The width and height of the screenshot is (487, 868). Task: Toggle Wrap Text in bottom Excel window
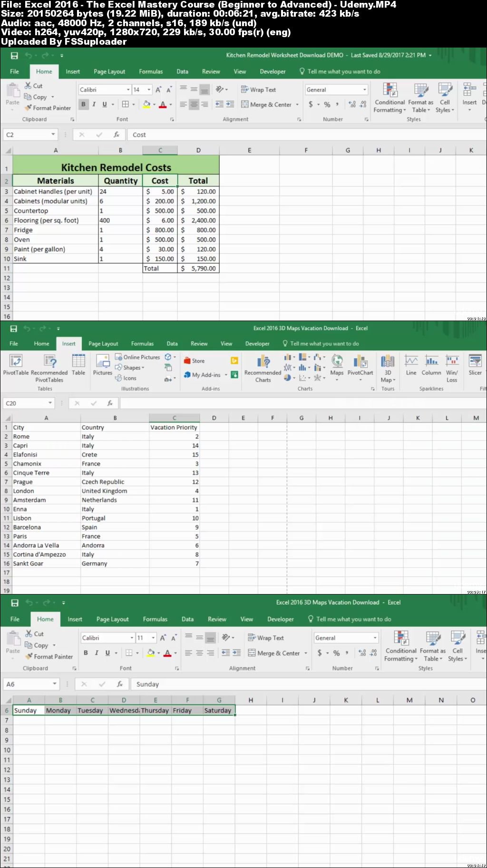coord(266,638)
